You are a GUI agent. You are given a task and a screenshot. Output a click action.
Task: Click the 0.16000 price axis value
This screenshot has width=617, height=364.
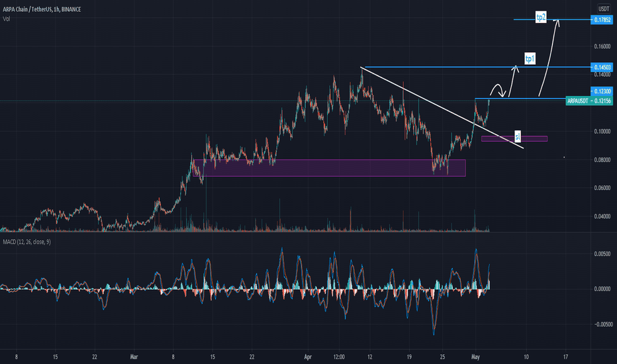602,46
